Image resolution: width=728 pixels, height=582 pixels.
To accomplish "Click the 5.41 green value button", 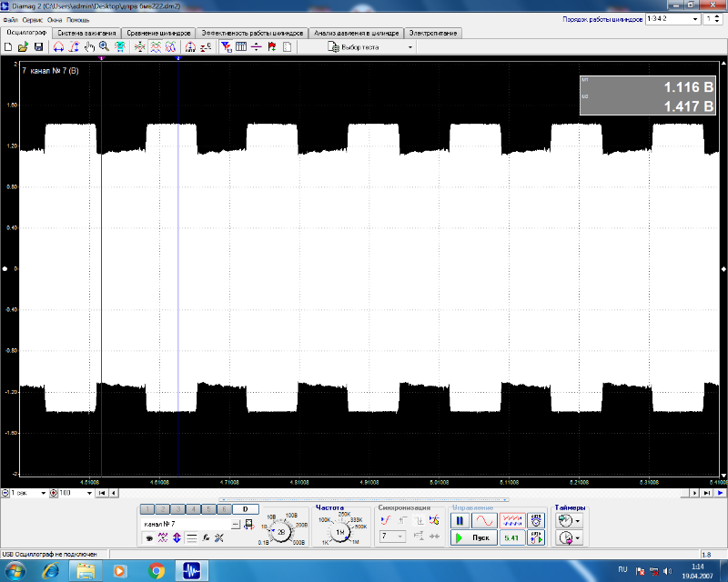I will (512, 537).
